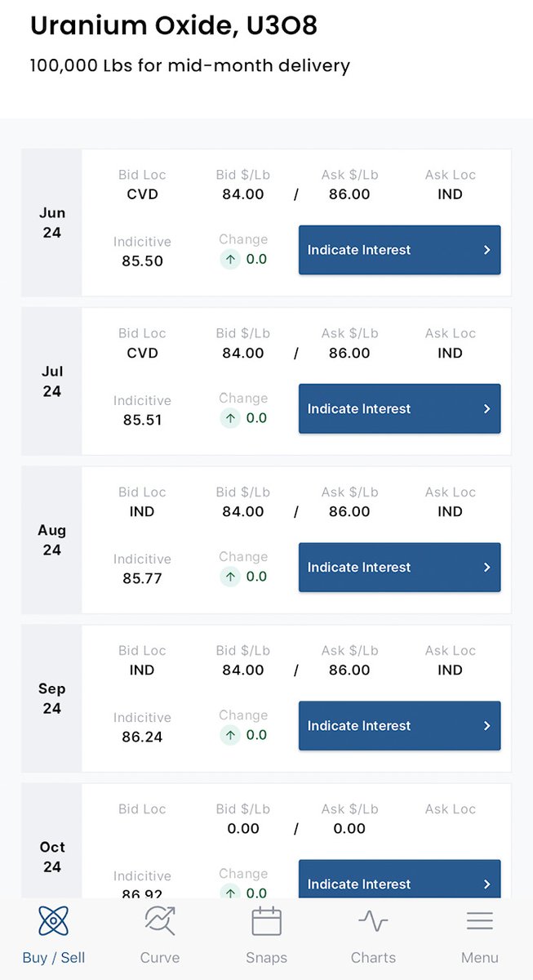Click green up-arrow change icon for Jun 24
533x980 pixels.
pos(230,260)
